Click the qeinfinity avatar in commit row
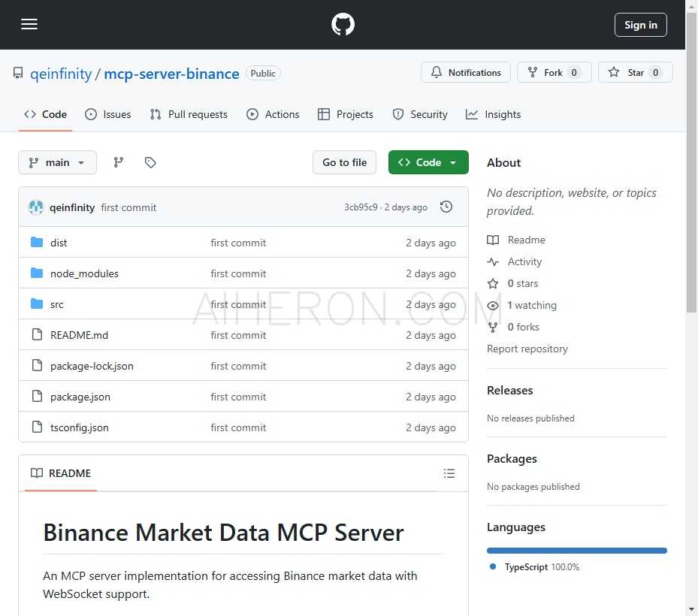The width and height of the screenshot is (698, 616). (x=36, y=207)
